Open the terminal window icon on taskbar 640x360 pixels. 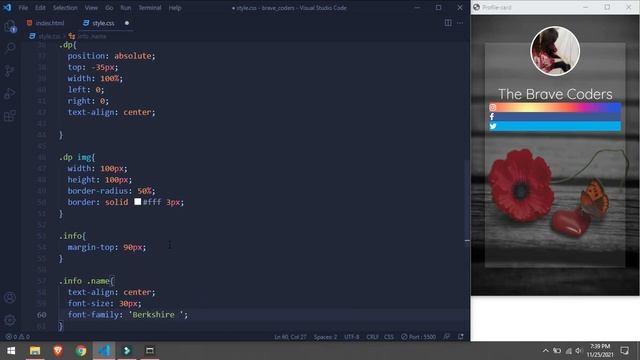click(150, 351)
